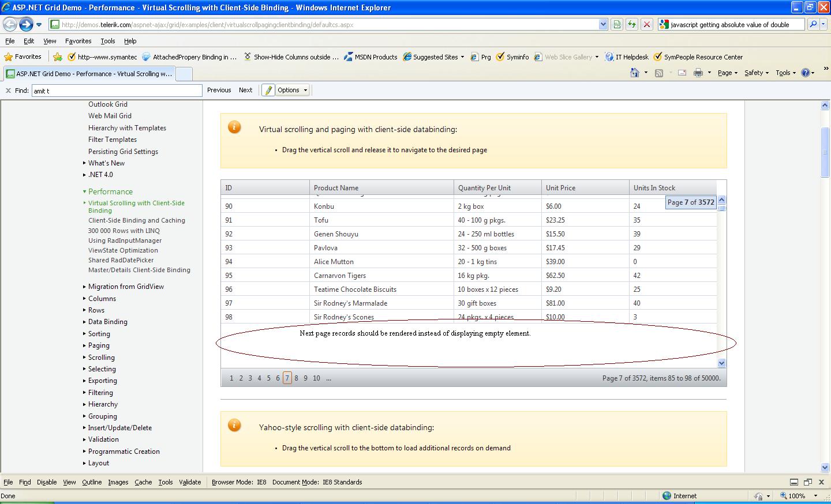Viewport: 831px width, 504px height.
Task: Click the blue Help question mark icon
Action: [x=806, y=73]
